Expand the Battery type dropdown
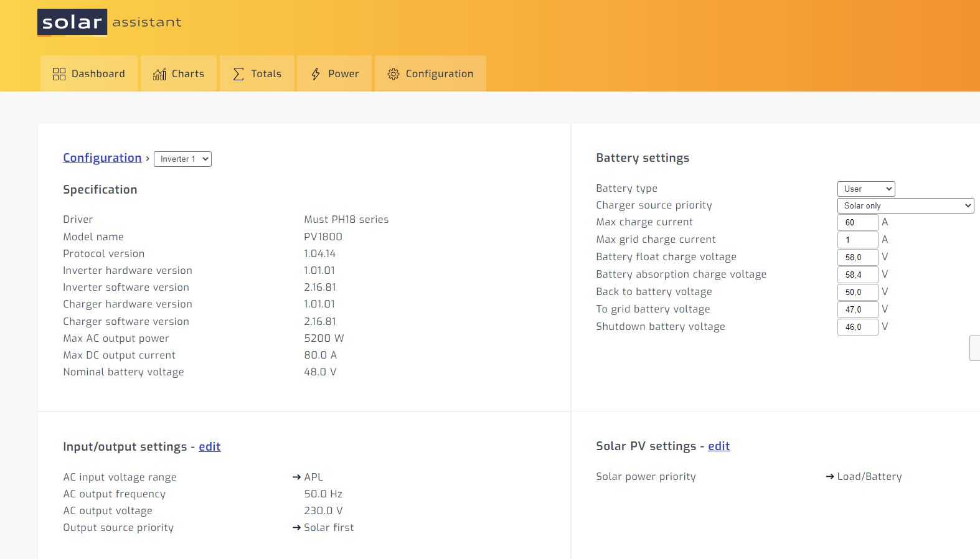Viewport: 980px width, 559px height. [x=865, y=189]
